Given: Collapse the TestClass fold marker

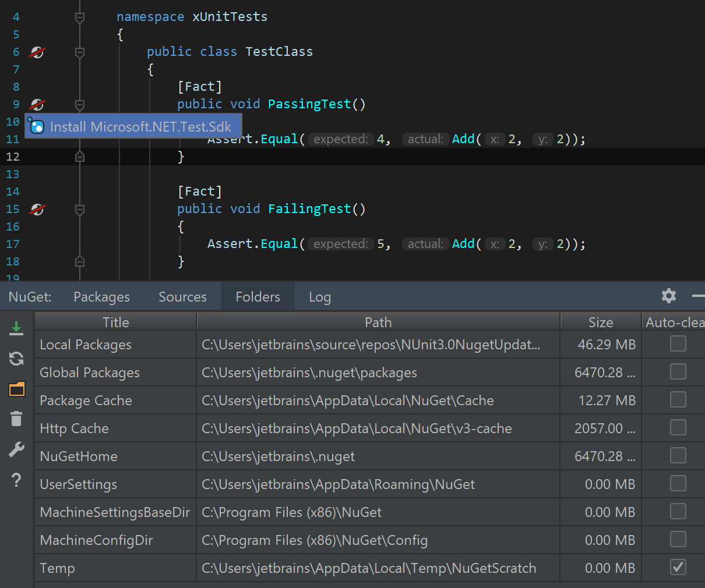Looking at the screenshot, I should pyautogui.click(x=80, y=52).
